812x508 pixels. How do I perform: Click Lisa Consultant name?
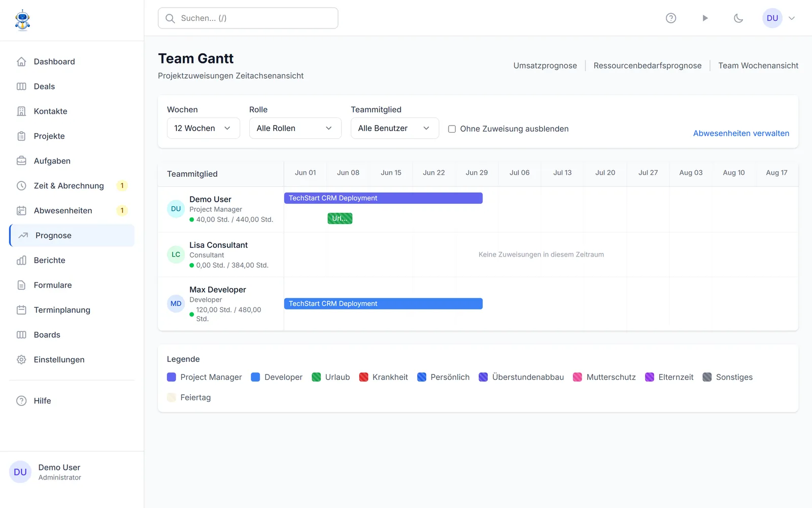click(x=219, y=245)
